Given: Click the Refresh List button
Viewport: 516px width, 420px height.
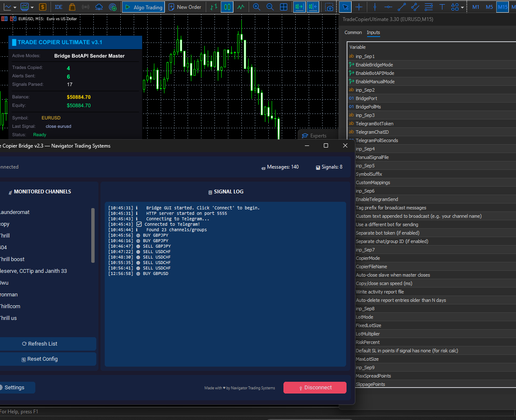Looking at the screenshot, I should tap(42, 344).
